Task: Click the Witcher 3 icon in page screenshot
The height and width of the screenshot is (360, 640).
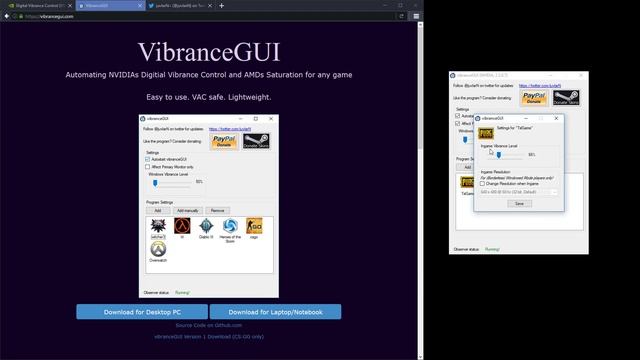Action: (x=158, y=226)
